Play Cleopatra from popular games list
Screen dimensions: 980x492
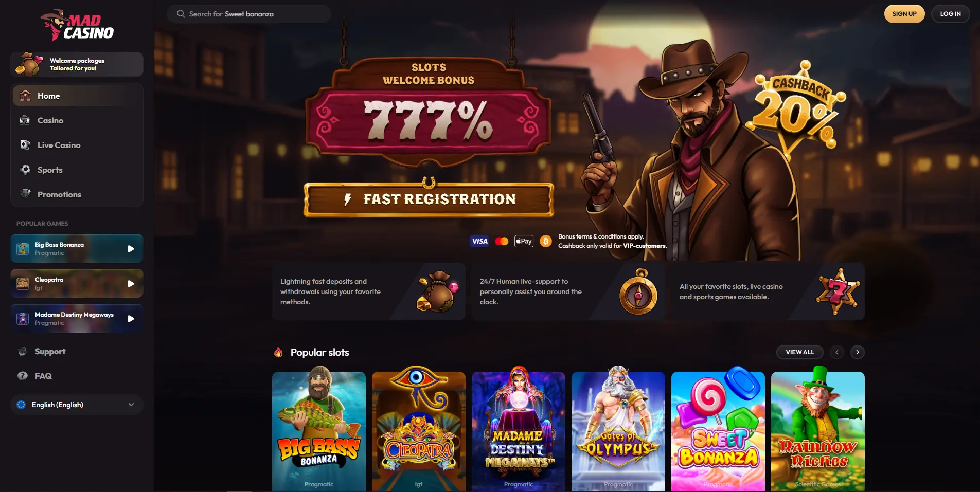click(77, 284)
